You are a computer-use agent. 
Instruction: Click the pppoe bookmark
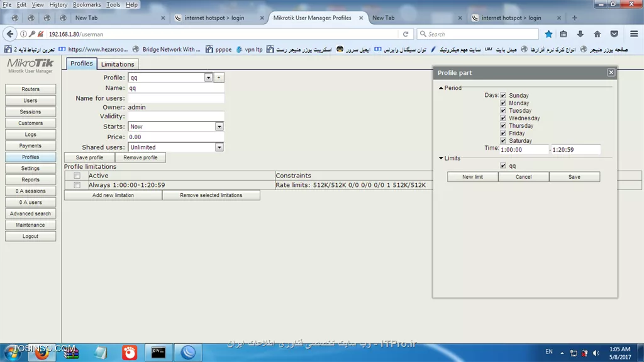(x=218, y=49)
